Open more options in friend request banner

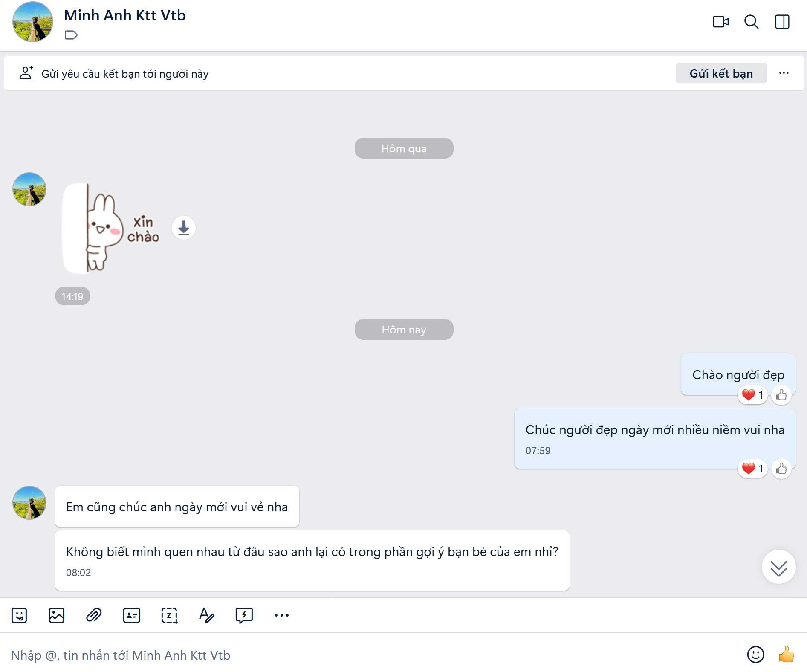tap(784, 73)
